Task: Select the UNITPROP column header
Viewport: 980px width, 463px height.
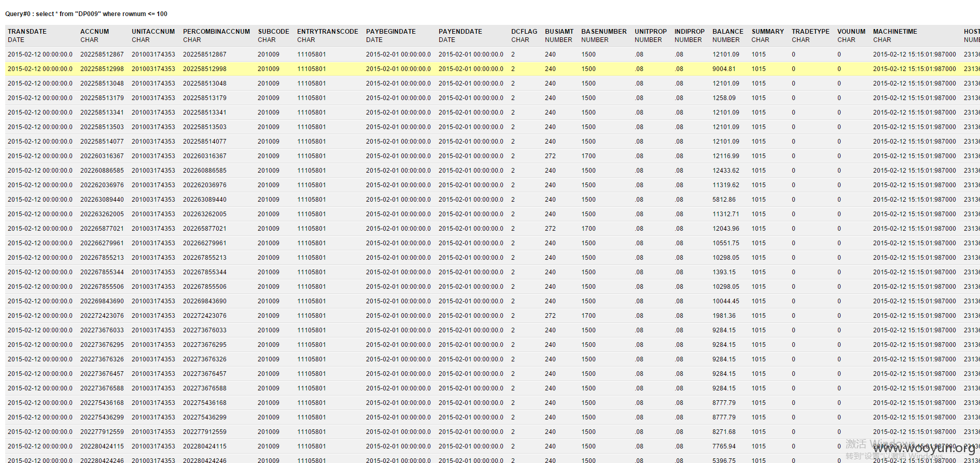Action: [650, 32]
